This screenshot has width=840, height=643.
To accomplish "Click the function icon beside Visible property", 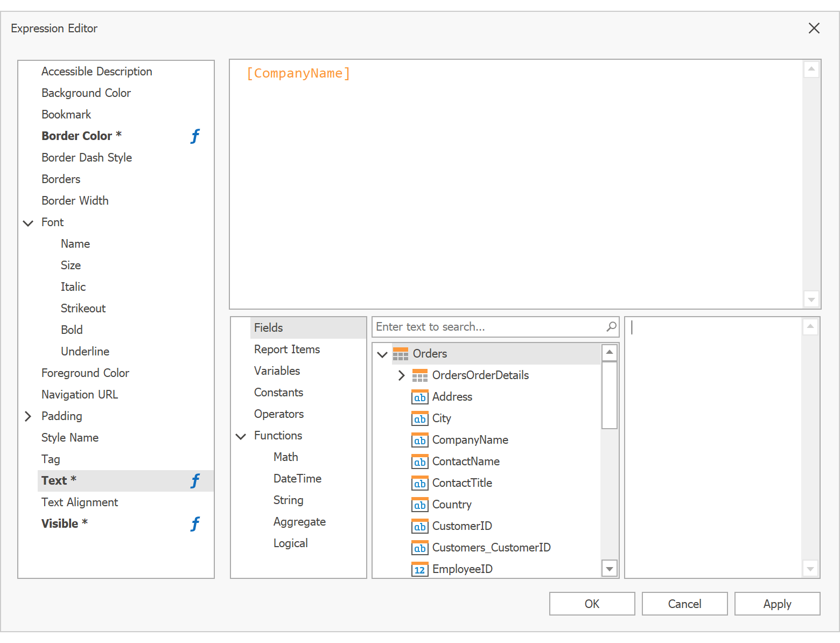I will pos(195,524).
